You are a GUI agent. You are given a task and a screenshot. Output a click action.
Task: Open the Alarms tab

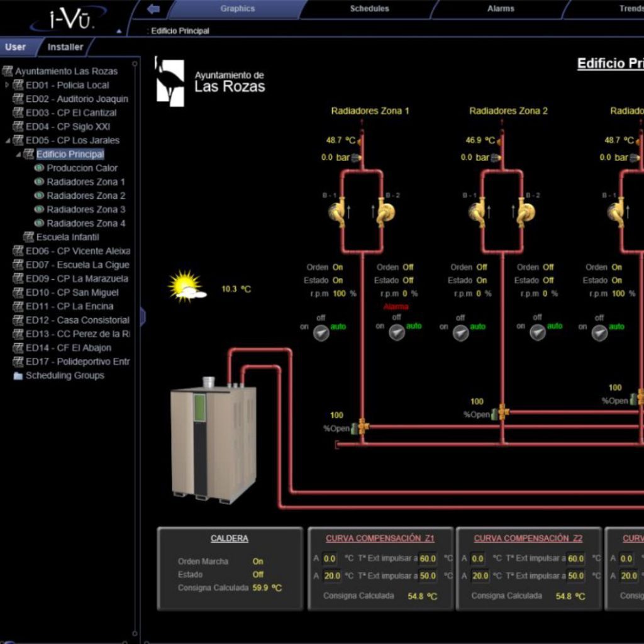501,9
